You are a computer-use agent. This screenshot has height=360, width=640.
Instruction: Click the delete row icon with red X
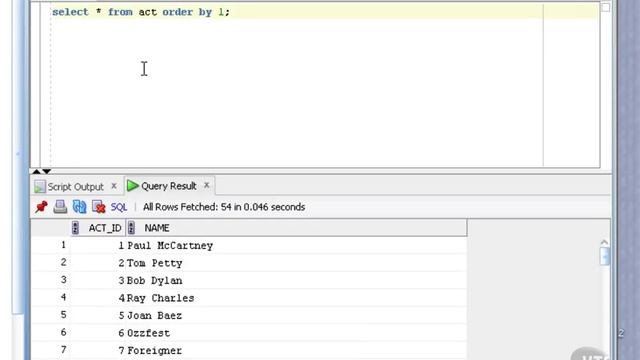coord(99,207)
